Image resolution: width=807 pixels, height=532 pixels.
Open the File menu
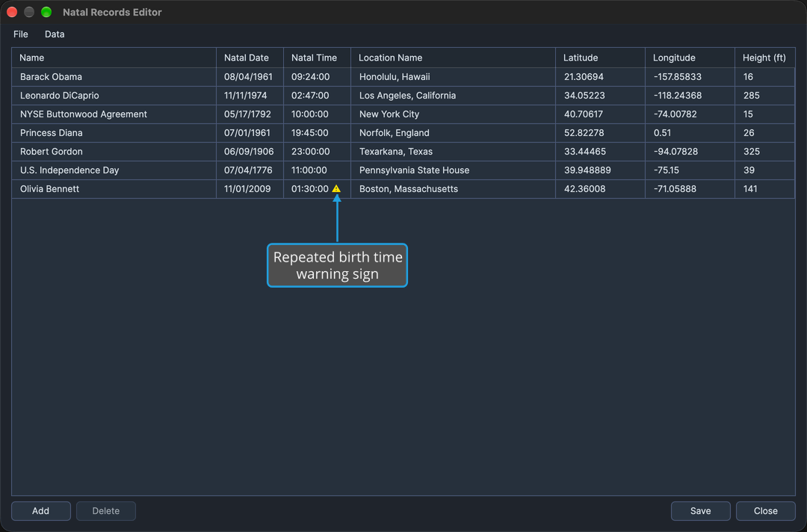21,34
